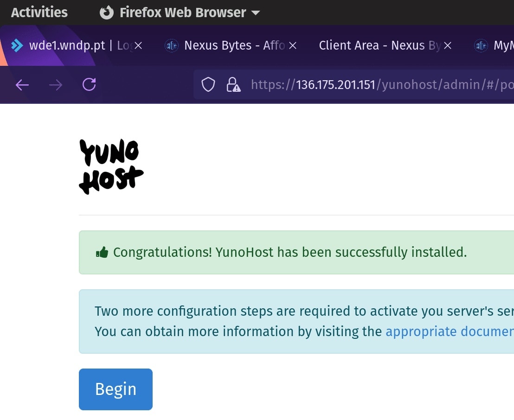Click the thumbs-up icon in success alert

coord(102,252)
